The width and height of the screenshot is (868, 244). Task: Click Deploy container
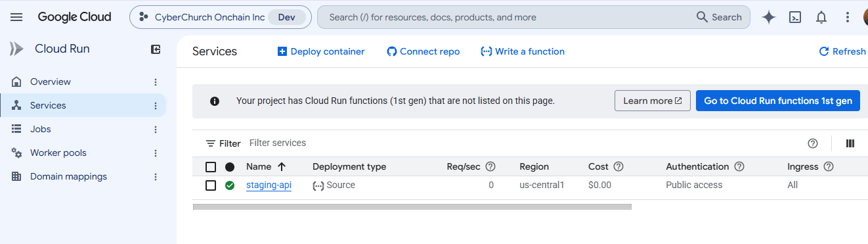coord(321,51)
